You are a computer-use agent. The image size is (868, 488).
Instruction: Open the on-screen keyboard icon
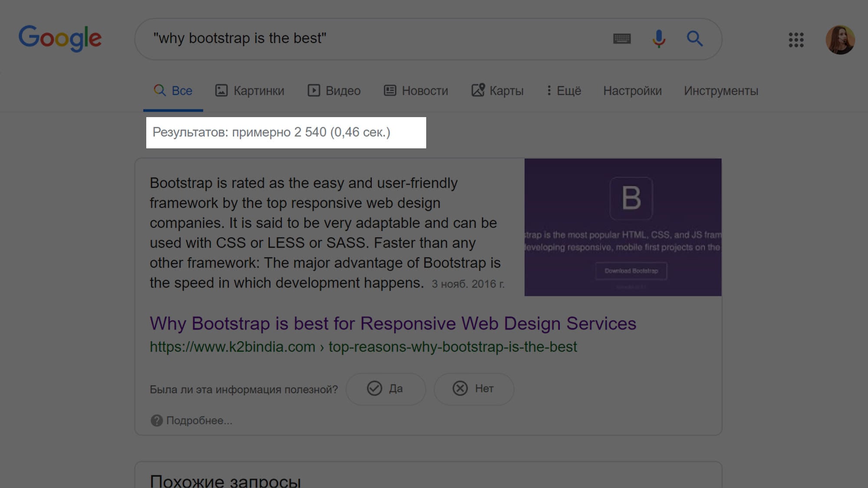(x=621, y=39)
